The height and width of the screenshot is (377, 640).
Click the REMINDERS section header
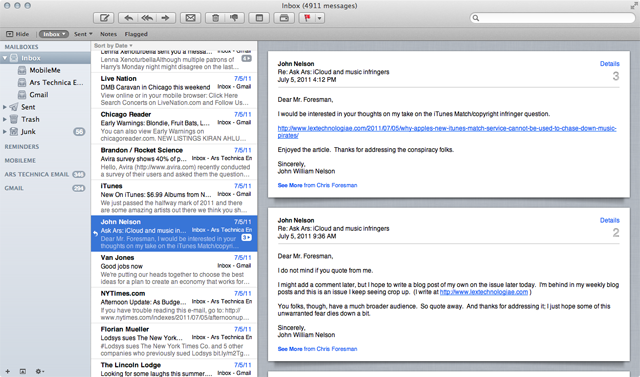(x=22, y=146)
